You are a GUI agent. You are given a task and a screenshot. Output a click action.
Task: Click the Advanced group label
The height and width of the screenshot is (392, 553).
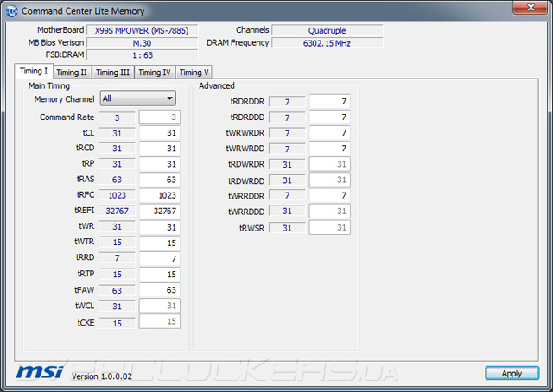(x=217, y=85)
